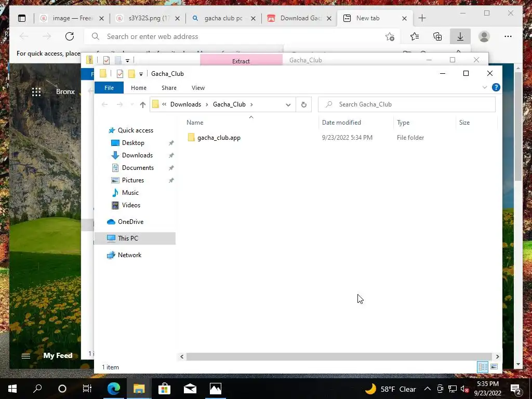Image resolution: width=532 pixels, height=399 pixels.
Task: Open Documents in the navigation pane
Action: tap(138, 168)
